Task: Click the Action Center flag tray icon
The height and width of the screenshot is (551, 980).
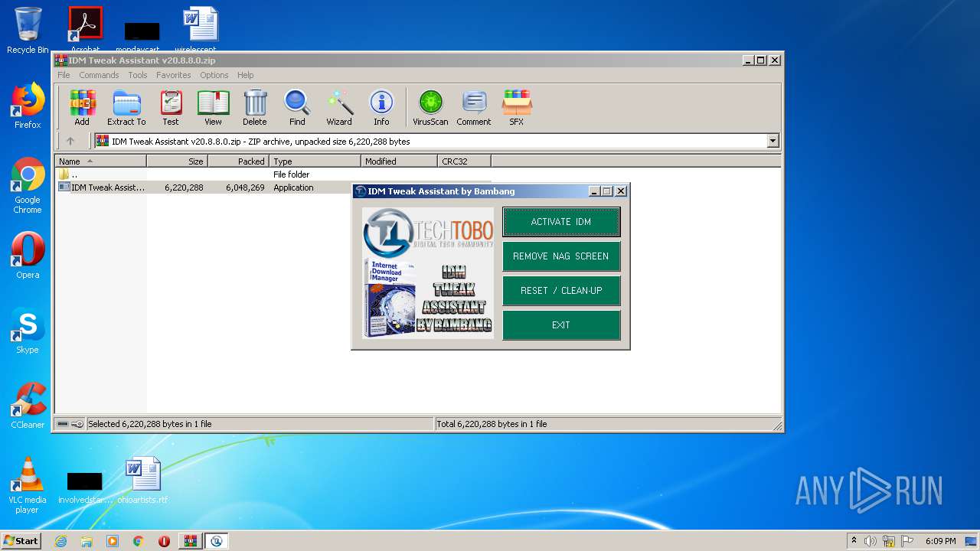Action: point(907,541)
